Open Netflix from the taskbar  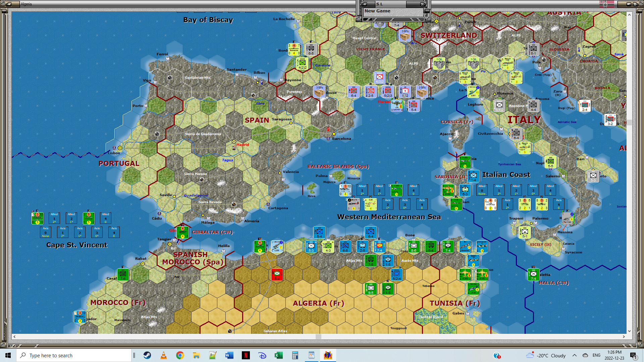click(246, 355)
